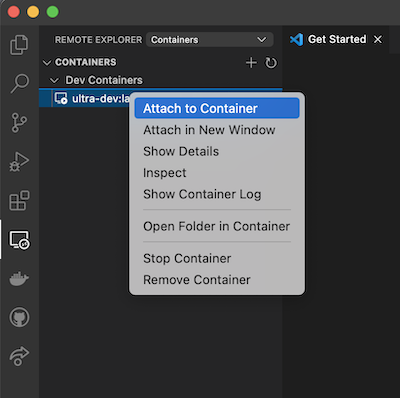Open the Live Share view icon
400x398 pixels.
(19, 356)
